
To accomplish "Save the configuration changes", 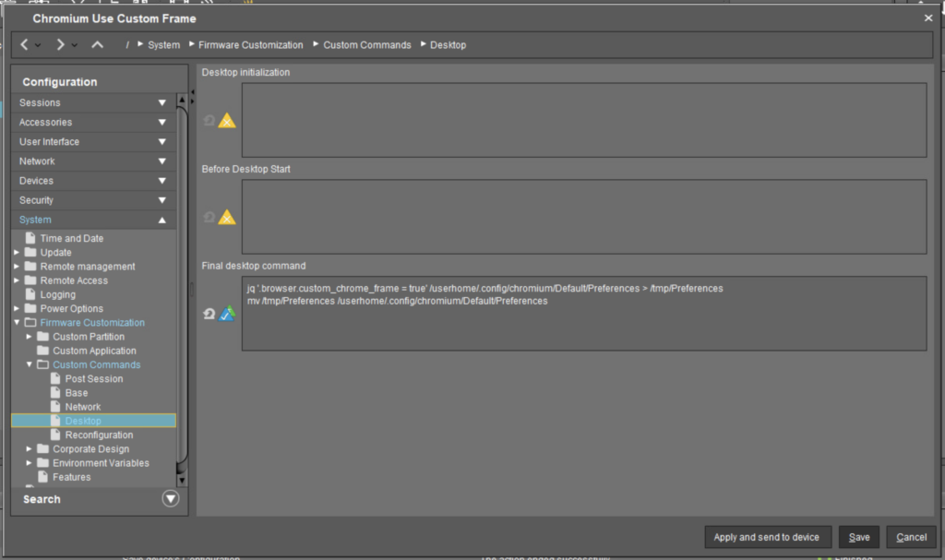I will [859, 537].
